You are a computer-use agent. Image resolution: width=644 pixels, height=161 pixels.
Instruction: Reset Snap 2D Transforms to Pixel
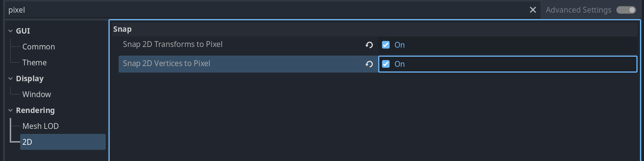[369, 45]
